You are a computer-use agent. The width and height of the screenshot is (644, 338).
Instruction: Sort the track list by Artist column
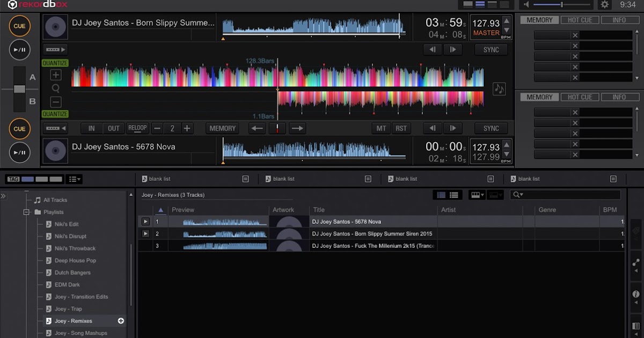click(448, 210)
